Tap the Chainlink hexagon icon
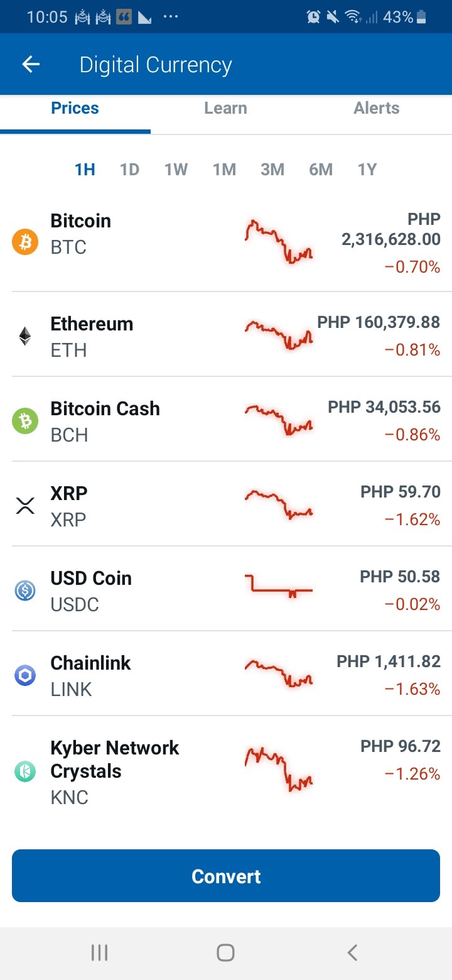 point(25,675)
